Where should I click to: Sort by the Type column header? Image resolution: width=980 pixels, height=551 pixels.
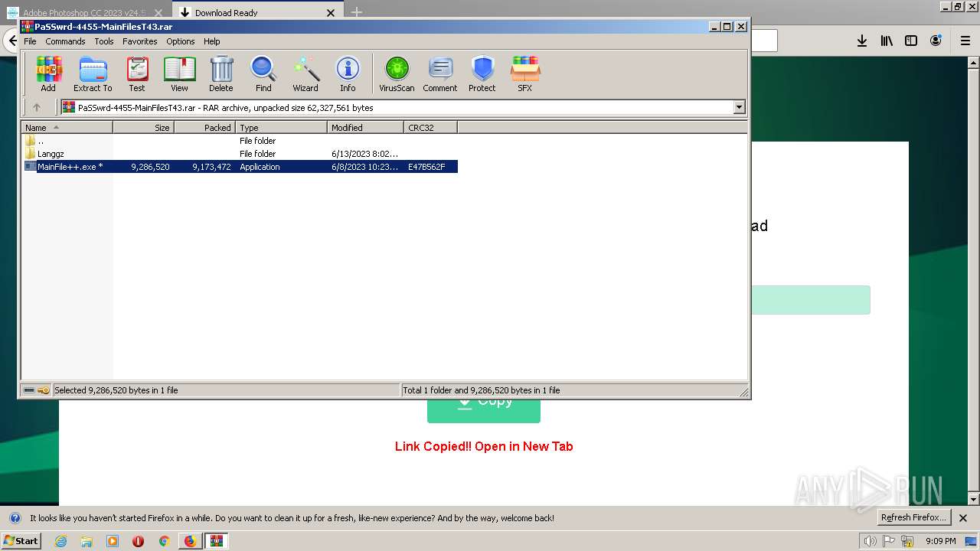coord(282,128)
